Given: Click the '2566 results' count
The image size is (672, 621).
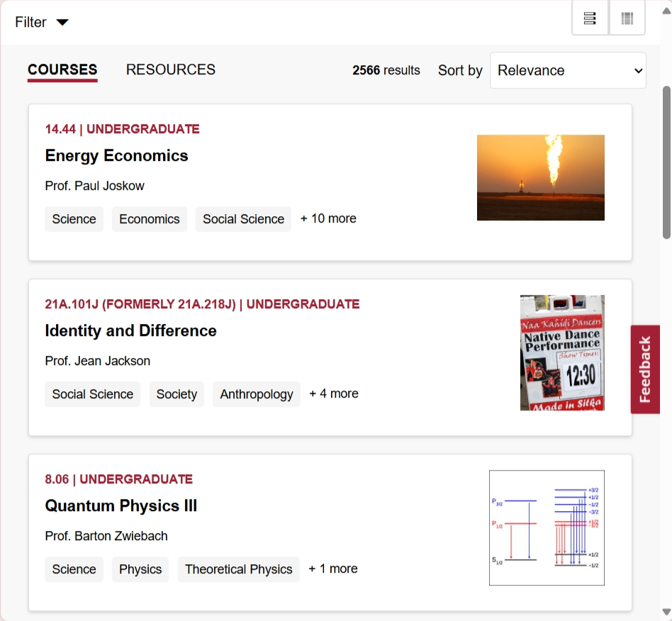Looking at the screenshot, I should click(x=386, y=70).
